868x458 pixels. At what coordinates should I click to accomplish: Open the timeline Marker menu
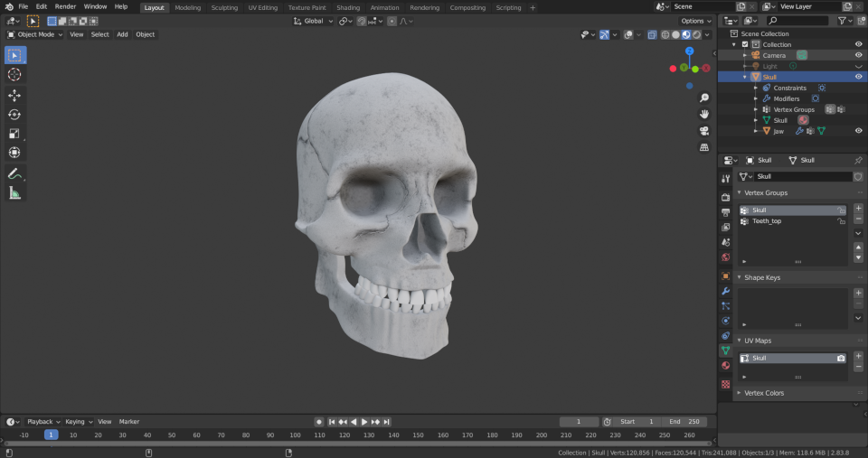129,422
